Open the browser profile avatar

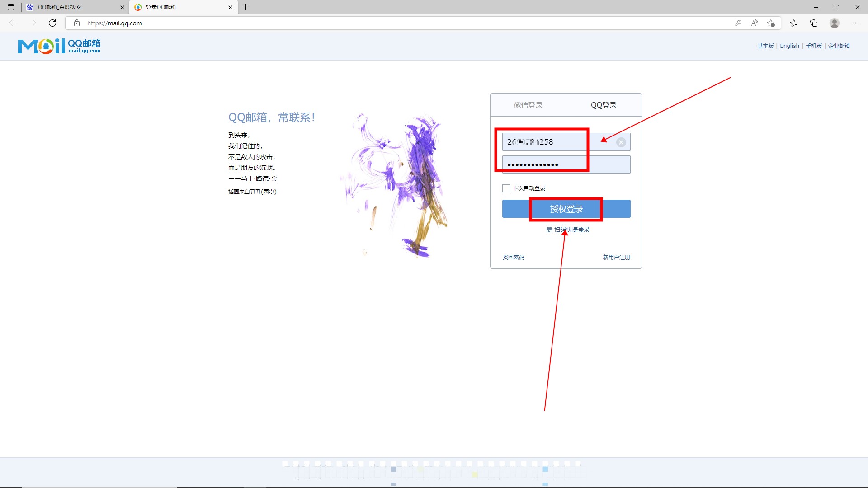click(x=835, y=23)
